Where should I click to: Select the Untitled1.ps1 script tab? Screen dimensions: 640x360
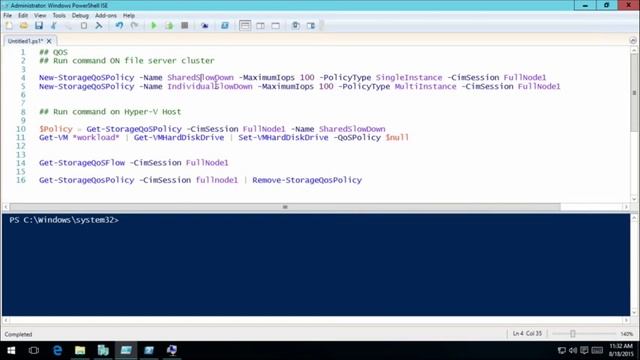coord(25,41)
